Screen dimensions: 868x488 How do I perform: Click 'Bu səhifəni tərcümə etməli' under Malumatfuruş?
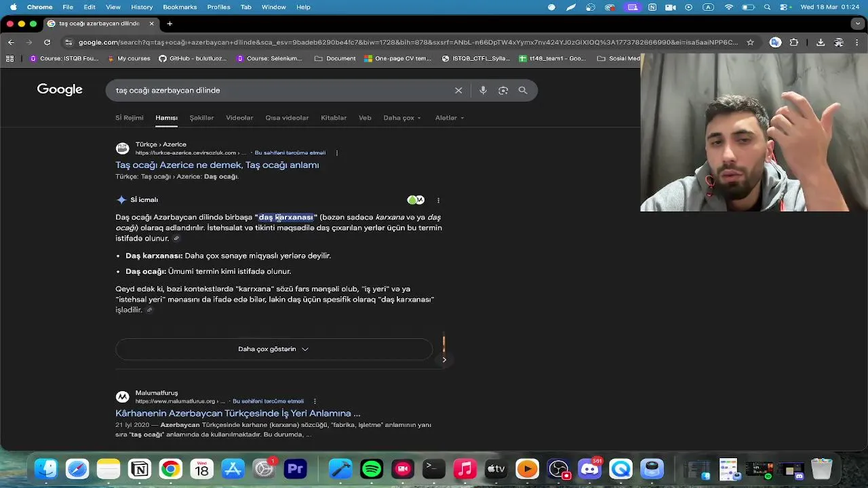tap(268, 401)
